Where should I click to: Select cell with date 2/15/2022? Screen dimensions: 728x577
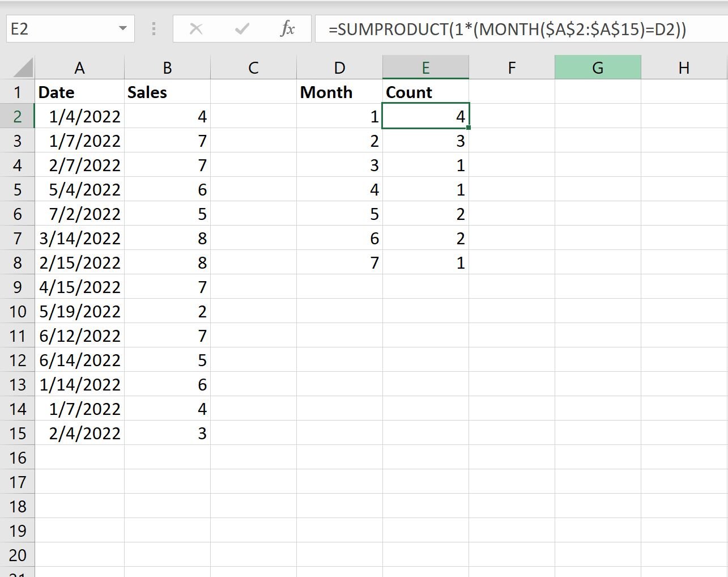click(79, 262)
